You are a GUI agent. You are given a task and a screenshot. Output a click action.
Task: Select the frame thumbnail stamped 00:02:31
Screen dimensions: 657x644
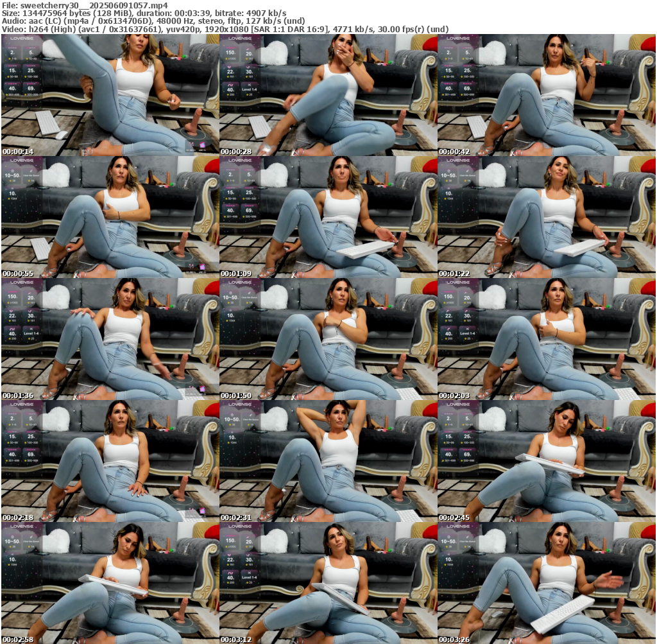[328, 461]
